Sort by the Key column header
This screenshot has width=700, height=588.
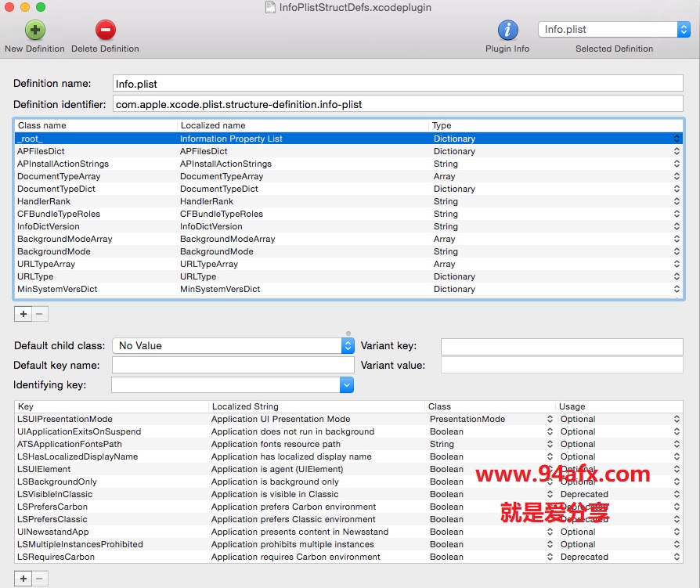(x=112, y=406)
